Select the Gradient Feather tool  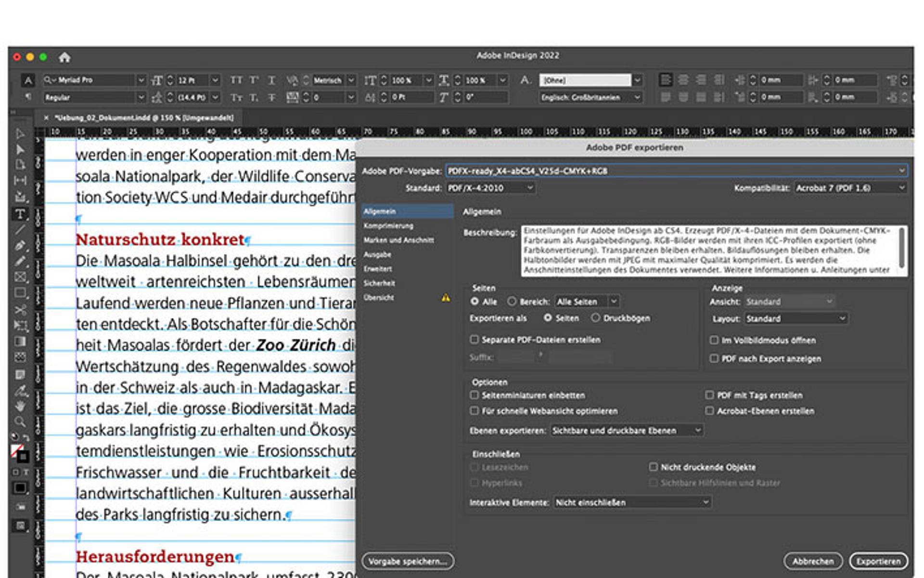(20, 357)
